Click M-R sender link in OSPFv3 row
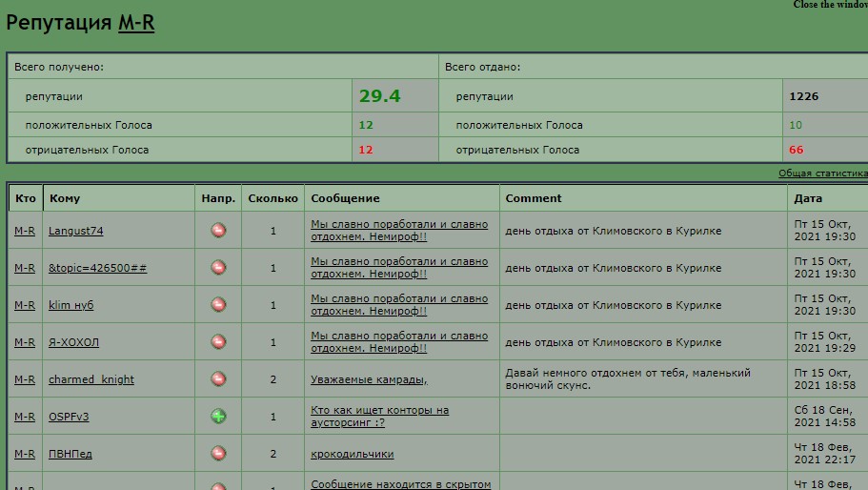 point(25,417)
